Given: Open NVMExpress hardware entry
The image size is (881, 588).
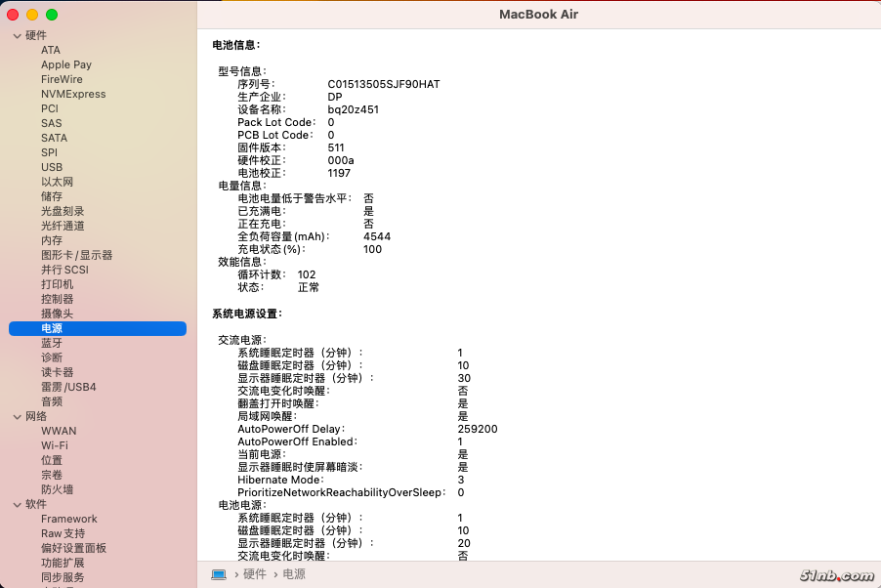Looking at the screenshot, I should tap(73, 94).
